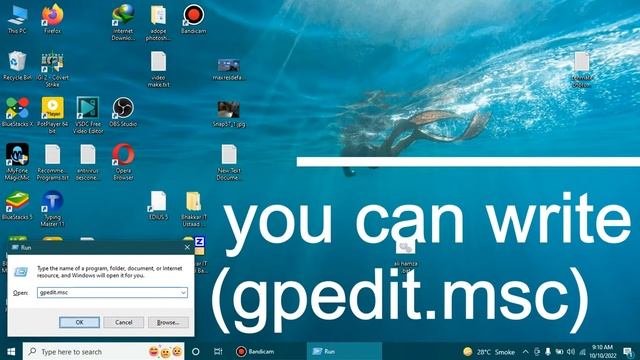Open the document icon at top right of desktop
Viewport: 640px width, 360px height.
pyautogui.click(x=582, y=69)
